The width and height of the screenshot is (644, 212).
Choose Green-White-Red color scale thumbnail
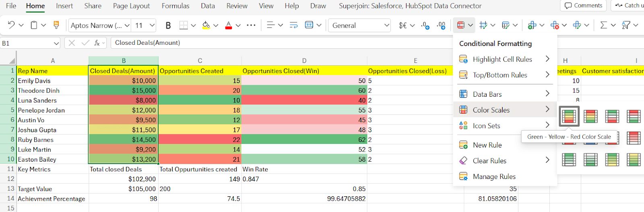[x=612, y=116]
